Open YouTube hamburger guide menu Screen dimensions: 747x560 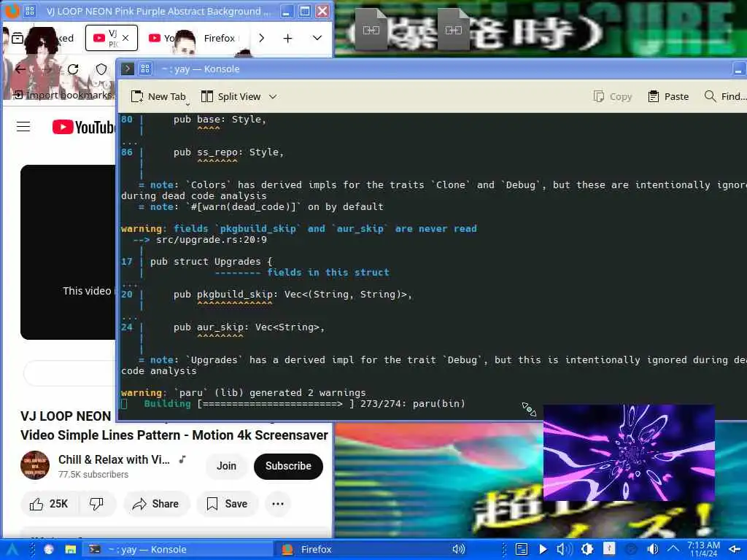23,127
